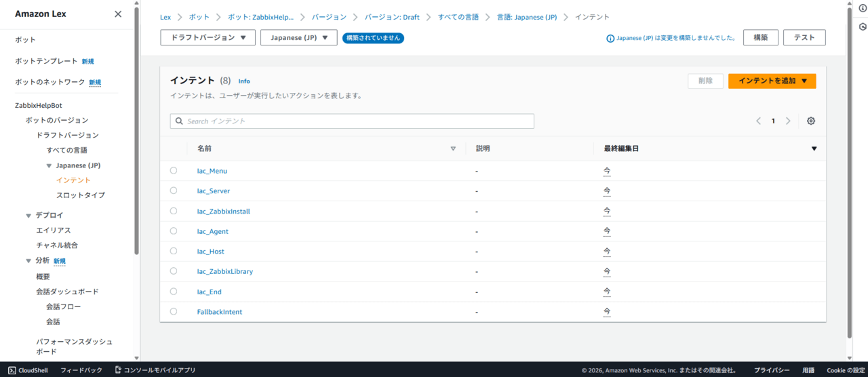Open the ドラフトバージョン version dropdown

[208, 37]
